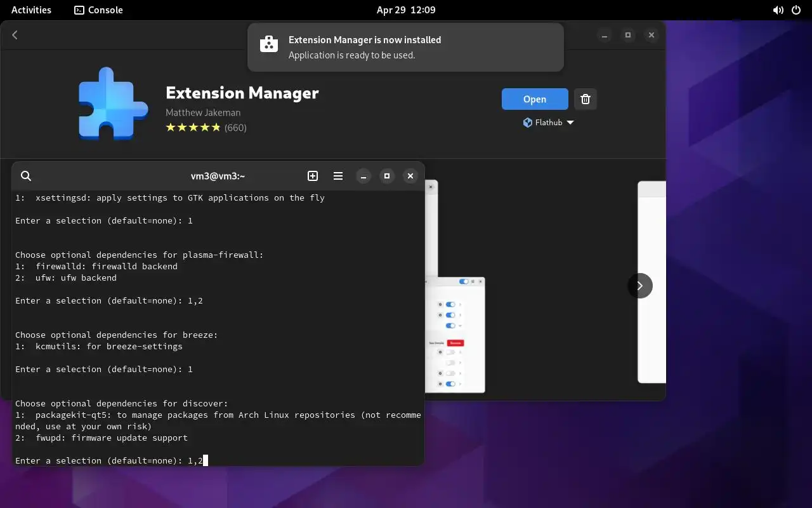Click the partially visible screenshot at right edge
Viewport: 812px width, 508px height.
[652, 282]
